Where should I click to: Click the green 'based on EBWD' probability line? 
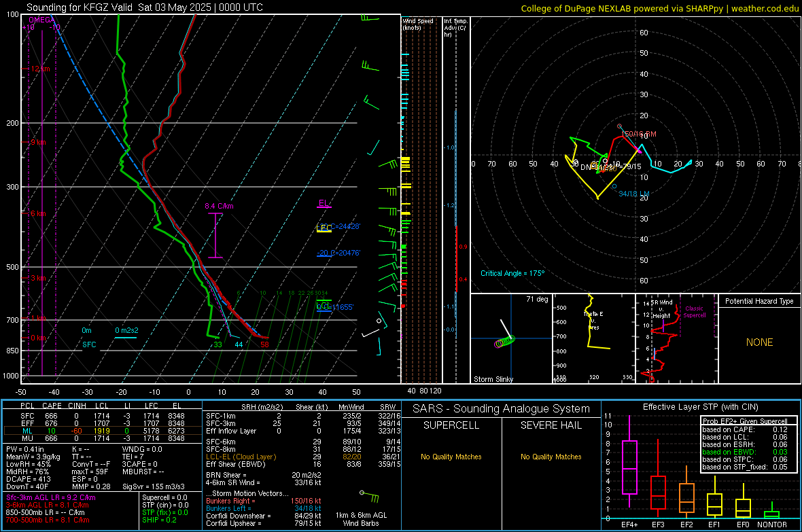pyautogui.click(x=745, y=453)
